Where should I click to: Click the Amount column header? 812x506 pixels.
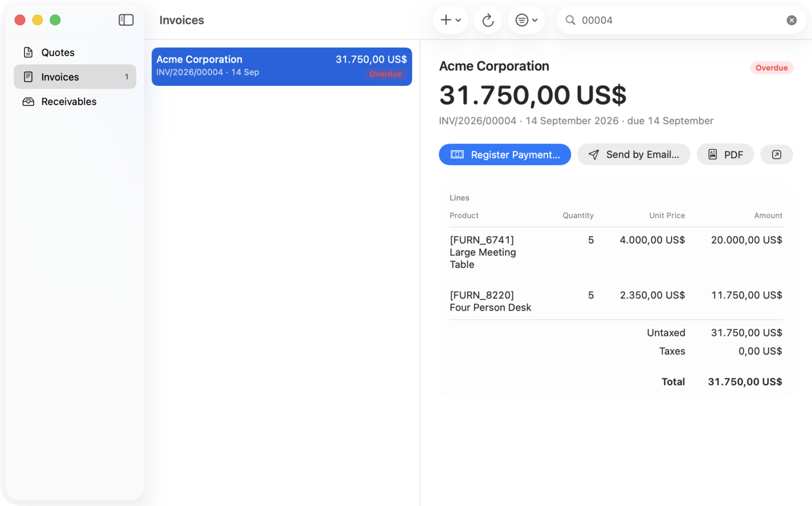point(768,215)
